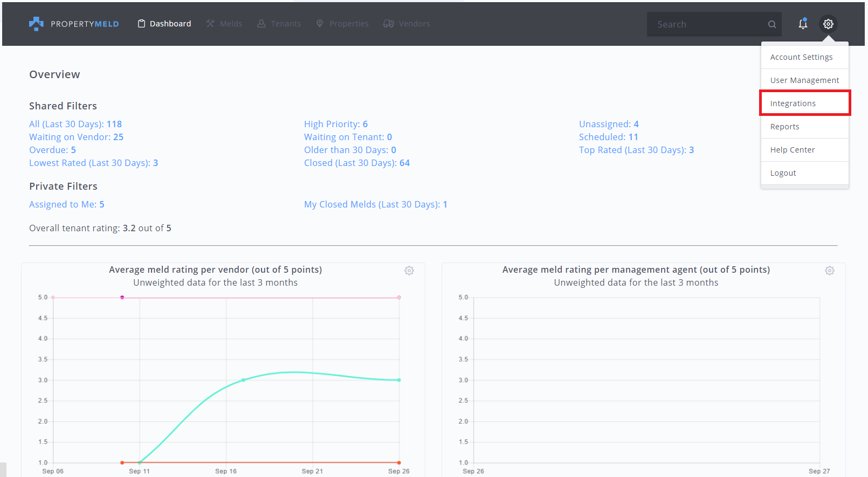The image size is (868, 477).
Task: Choose Account Settings in the dropdown menu
Action: pos(801,57)
